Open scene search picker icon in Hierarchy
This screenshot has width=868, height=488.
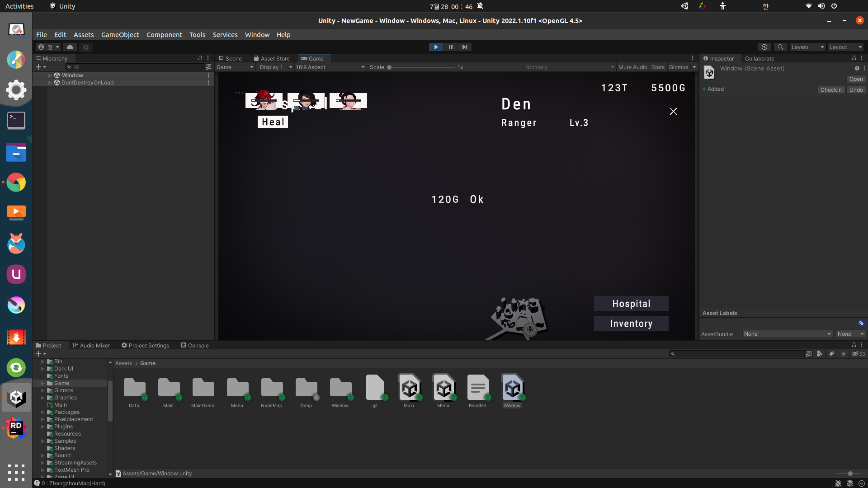tap(208, 67)
